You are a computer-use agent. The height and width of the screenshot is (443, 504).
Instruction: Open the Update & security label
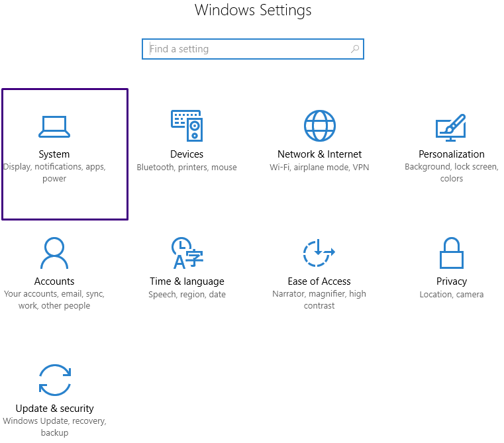pyautogui.click(x=54, y=409)
